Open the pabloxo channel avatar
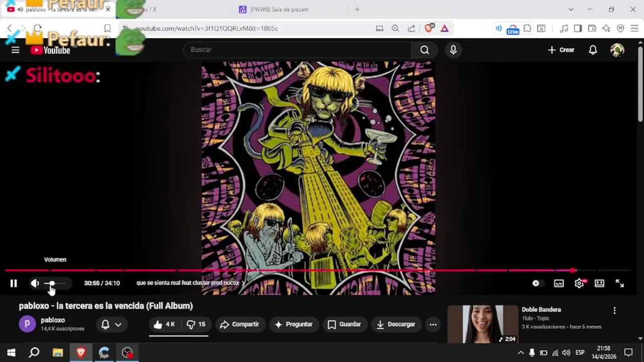 (27, 324)
